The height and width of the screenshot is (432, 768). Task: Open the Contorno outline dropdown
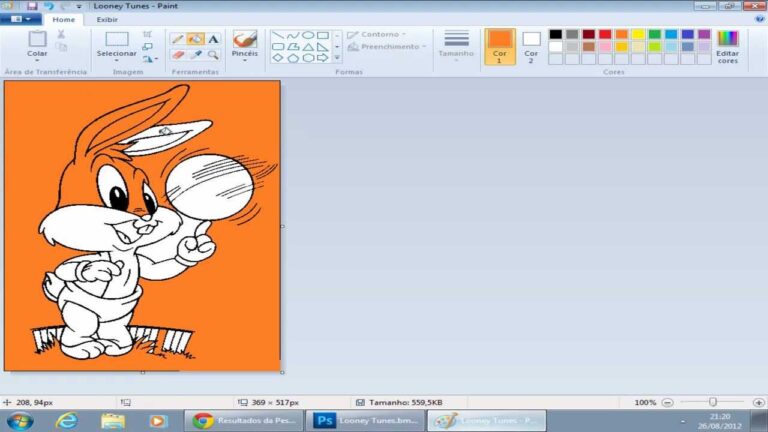[x=377, y=35]
